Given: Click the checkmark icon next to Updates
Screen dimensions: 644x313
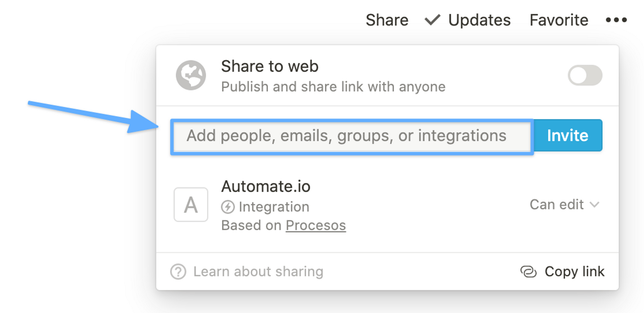Looking at the screenshot, I should 432,20.
